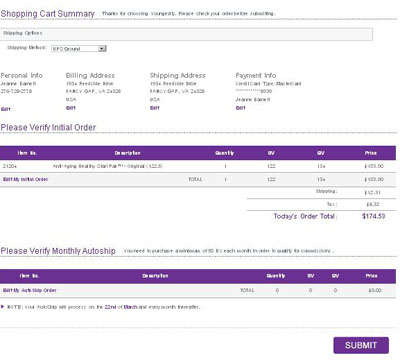
Task: Click the Quantity header in initial order table
Action: pyautogui.click(x=224, y=153)
